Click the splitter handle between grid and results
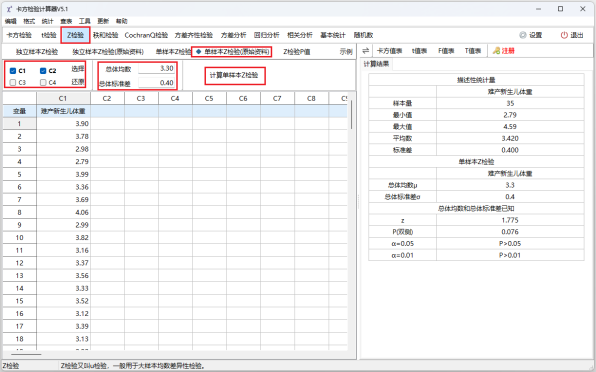596x372 pixels. pyautogui.click(x=358, y=201)
